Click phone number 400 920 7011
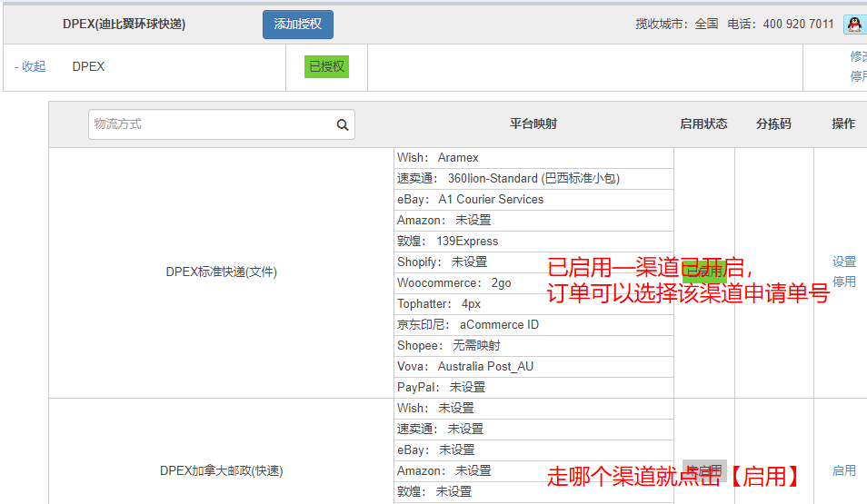867x504 pixels. point(798,25)
